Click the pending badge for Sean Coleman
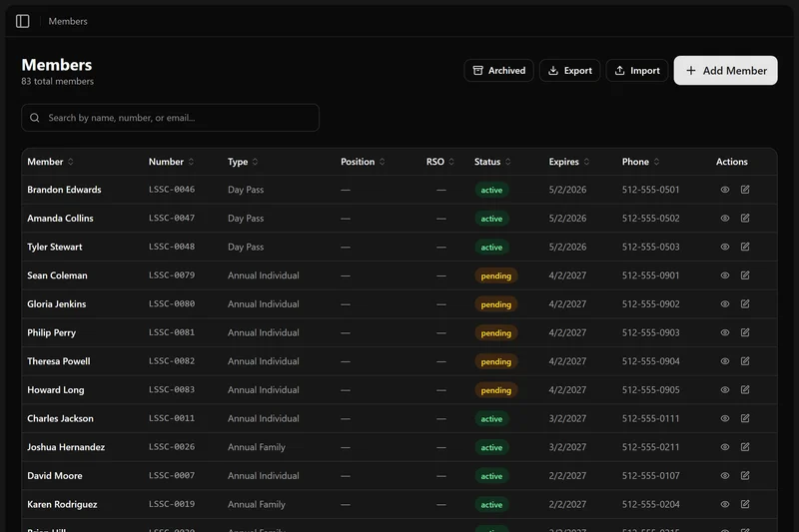This screenshot has height=532, width=799. (495, 275)
